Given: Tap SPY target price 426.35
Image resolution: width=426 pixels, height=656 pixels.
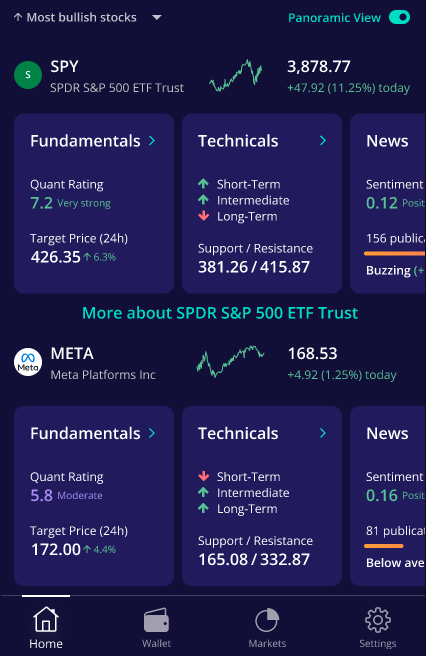Looking at the screenshot, I should (x=55, y=257).
